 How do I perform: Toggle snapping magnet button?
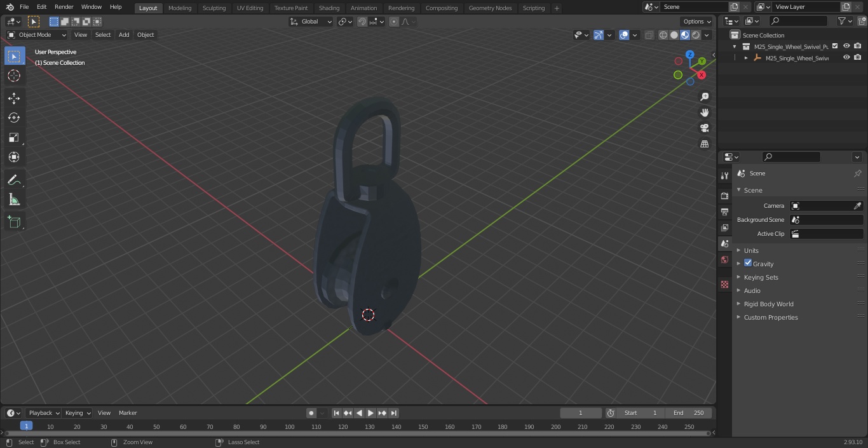(x=362, y=22)
